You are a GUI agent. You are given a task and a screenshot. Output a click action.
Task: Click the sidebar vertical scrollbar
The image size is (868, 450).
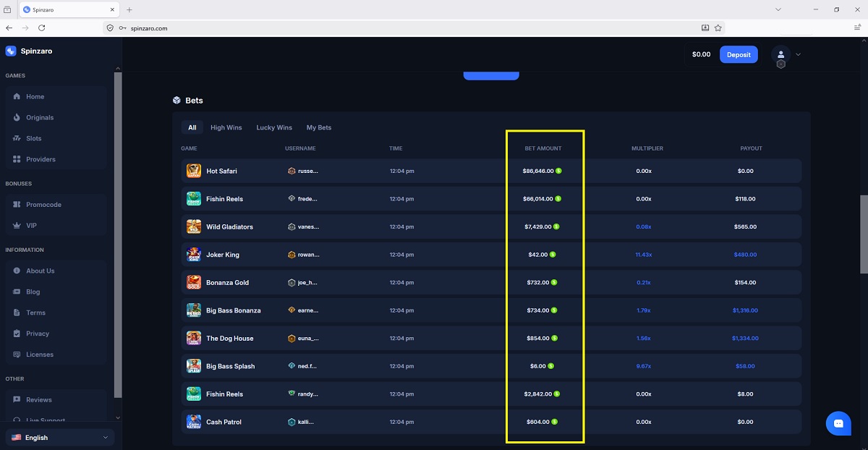coord(118,232)
